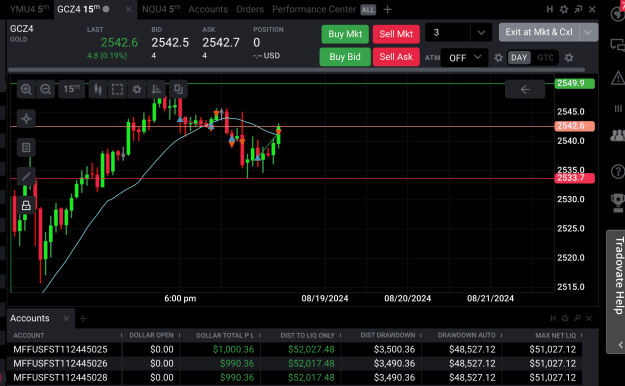The height and width of the screenshot is (386, 625).
Task: Open the quantity dropdown arrow next to 3
Action: click(x=481, y=33)
